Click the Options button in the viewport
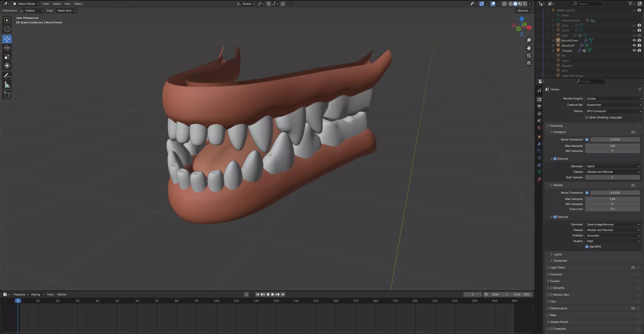 point(524,11)
